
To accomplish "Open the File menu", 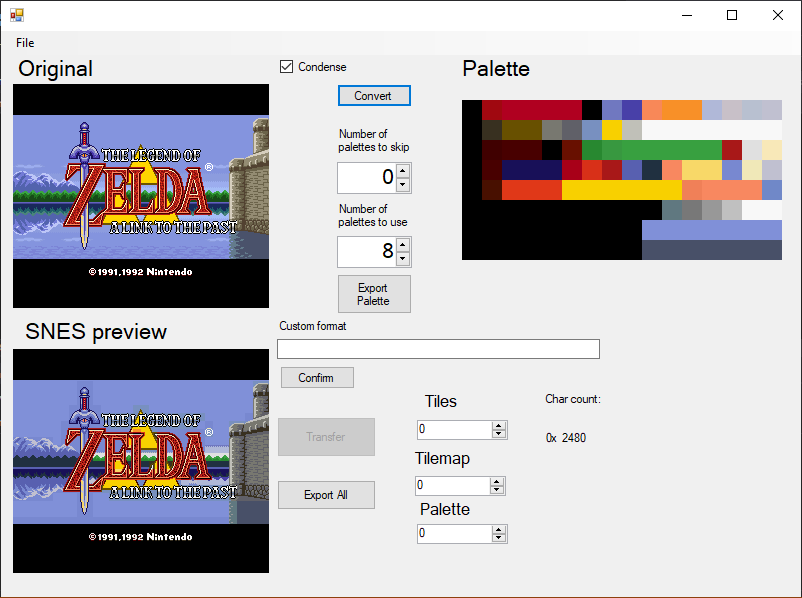I will pyautogui.click(x=25, y=43).
